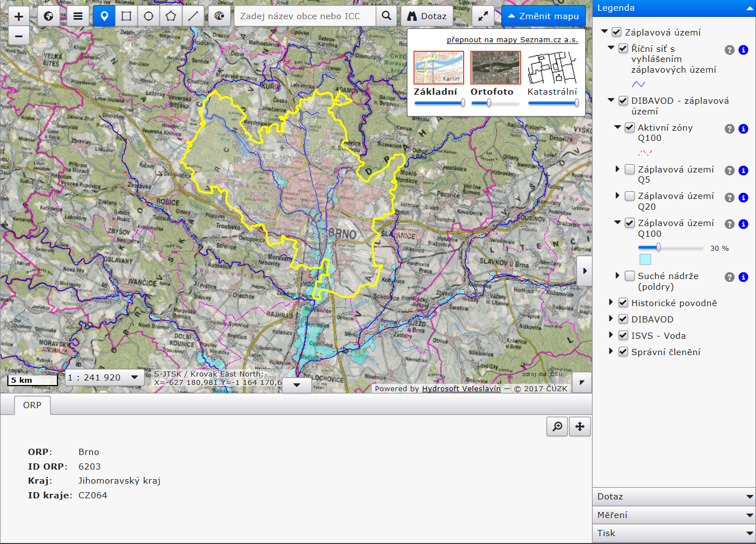Click the corner arrow overview map button
The width and height of the screenshot is (756, 544).
click(x=582, y=382)
